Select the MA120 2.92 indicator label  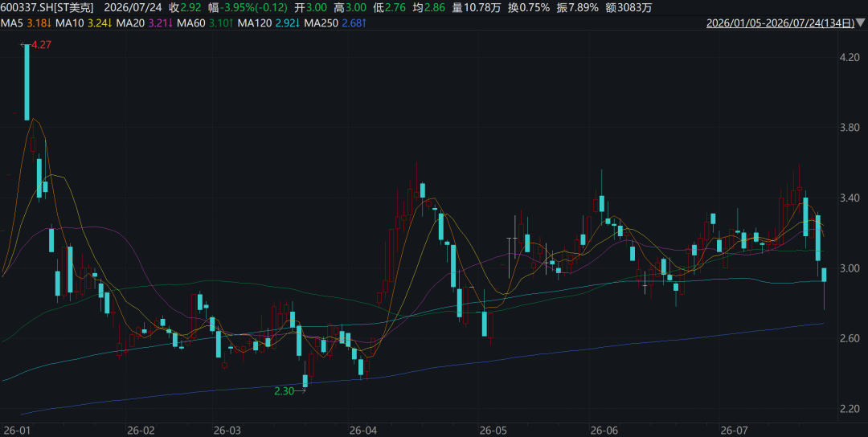[269, 22]
